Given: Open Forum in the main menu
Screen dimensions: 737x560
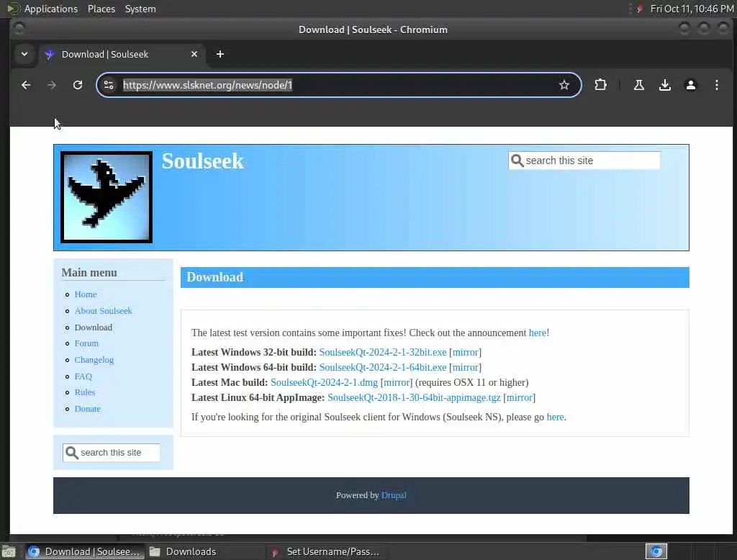Looking at the screenshot, I should [x=86, y=343].
